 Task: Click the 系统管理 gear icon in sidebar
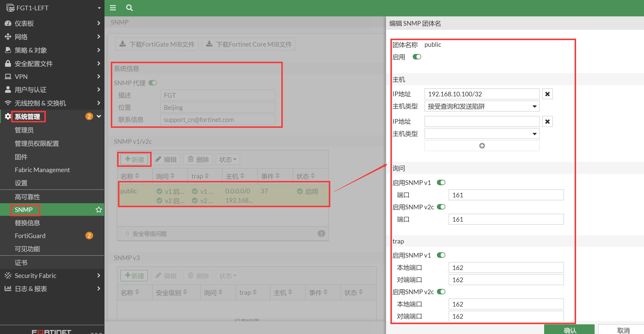[8, 116]
